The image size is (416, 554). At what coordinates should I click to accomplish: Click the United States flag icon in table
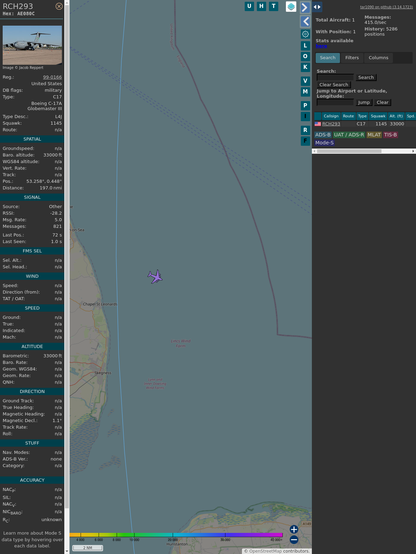coord(318,124)
